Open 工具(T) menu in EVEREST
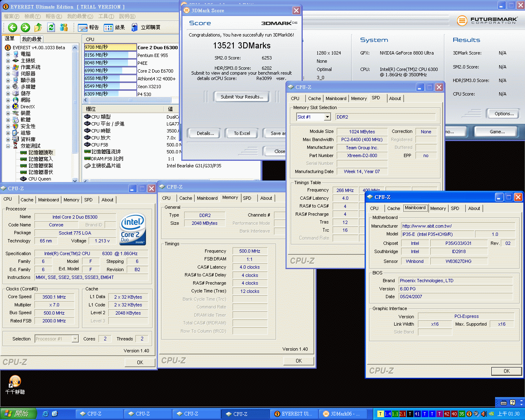Viewport: 525px width, 420px height. pyautogui.click(x=106, y=16)
